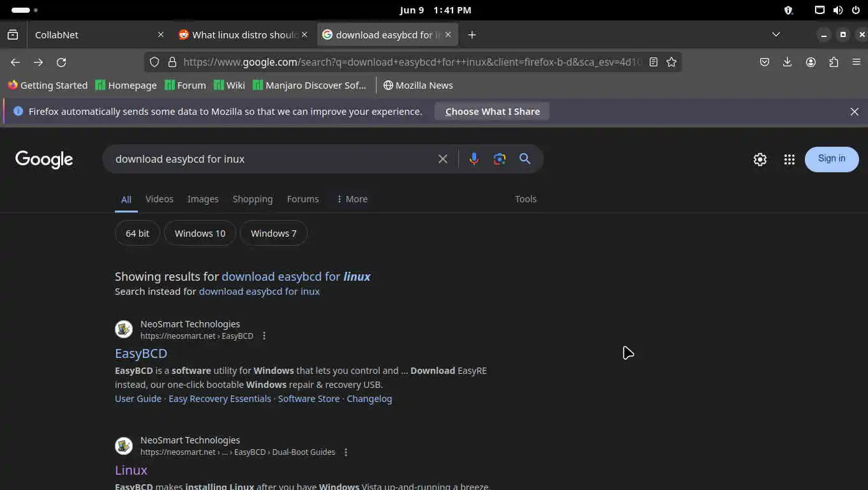Go forward using the forward arrow

pos(38,62)
